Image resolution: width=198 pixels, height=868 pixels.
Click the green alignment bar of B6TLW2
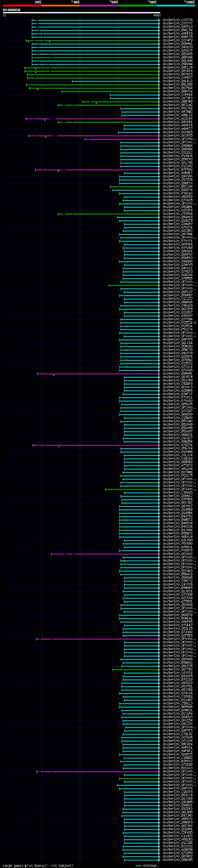point(109,105)
